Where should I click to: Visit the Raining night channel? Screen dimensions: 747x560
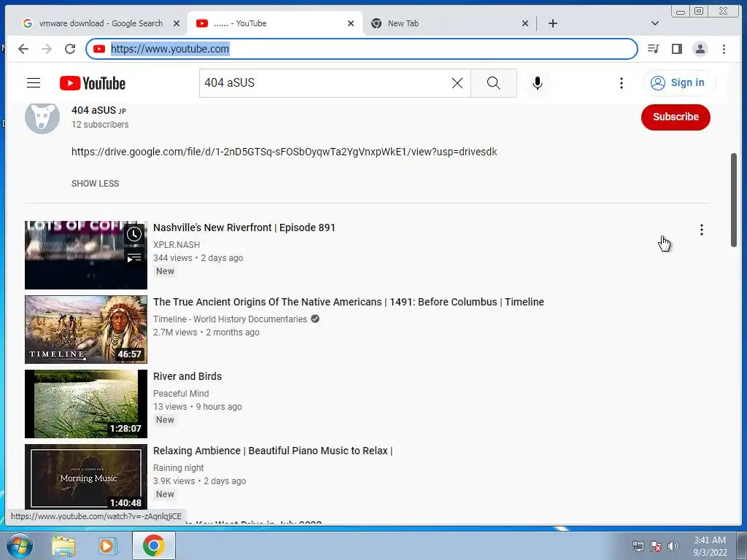pyautogui.click(x=178, y=467)
